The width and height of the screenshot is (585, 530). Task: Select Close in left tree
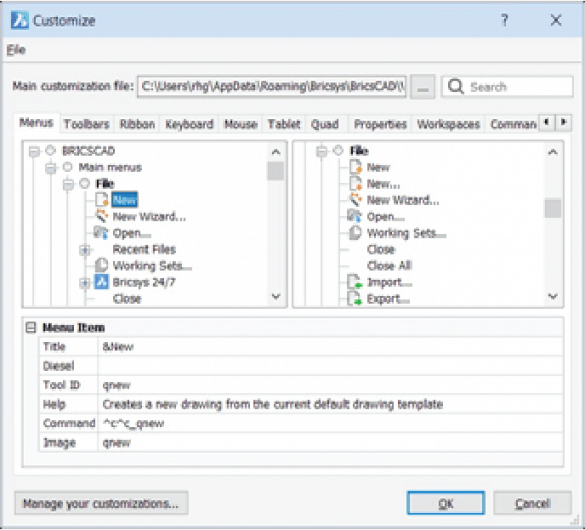pos(127,298)
